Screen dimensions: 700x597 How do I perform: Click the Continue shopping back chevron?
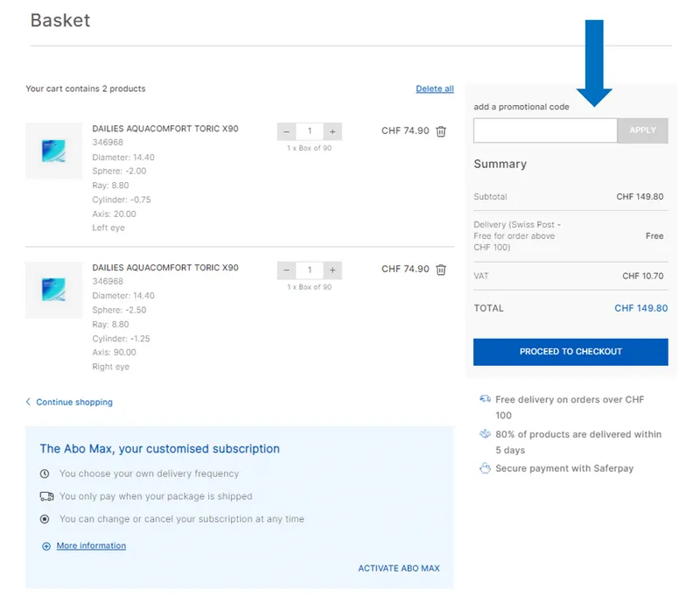(x=28, y=402)
